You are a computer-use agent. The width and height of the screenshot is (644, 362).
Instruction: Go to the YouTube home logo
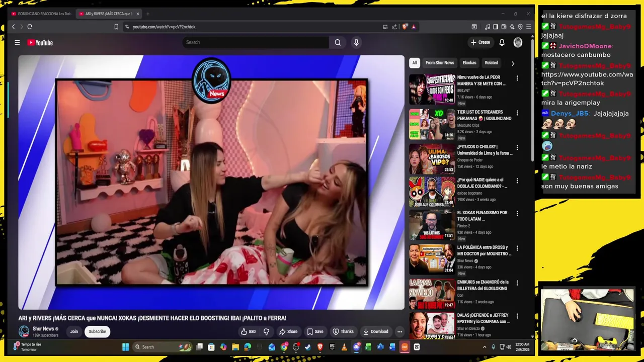[40, 43]
